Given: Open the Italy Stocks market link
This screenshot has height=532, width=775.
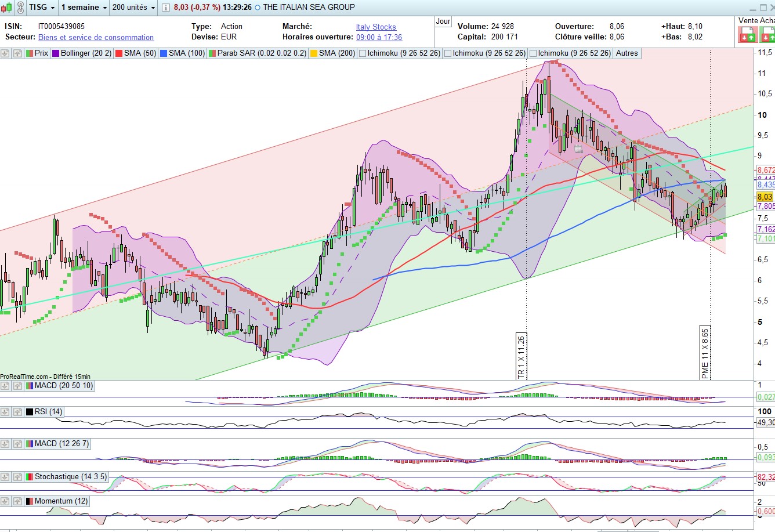Looking at the screenshot, I should 376,27.
